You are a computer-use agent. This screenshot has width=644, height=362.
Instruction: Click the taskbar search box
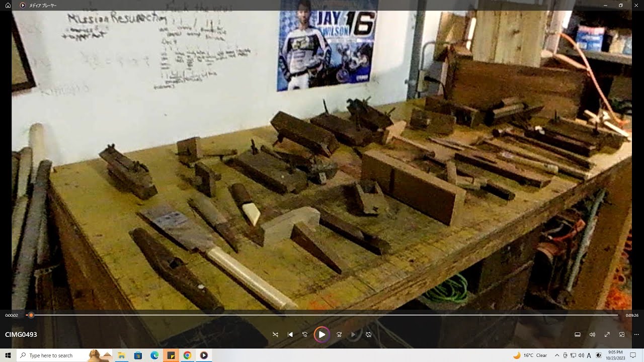65,355
